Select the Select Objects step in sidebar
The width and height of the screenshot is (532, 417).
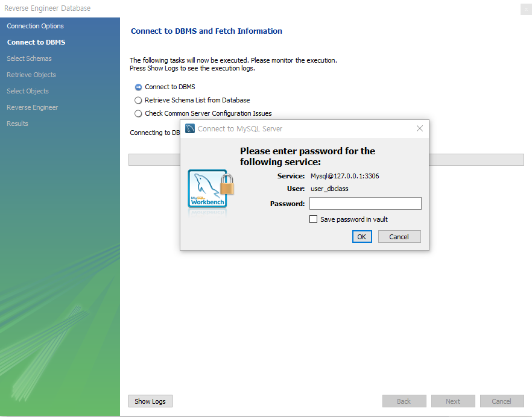pos(28,91)
